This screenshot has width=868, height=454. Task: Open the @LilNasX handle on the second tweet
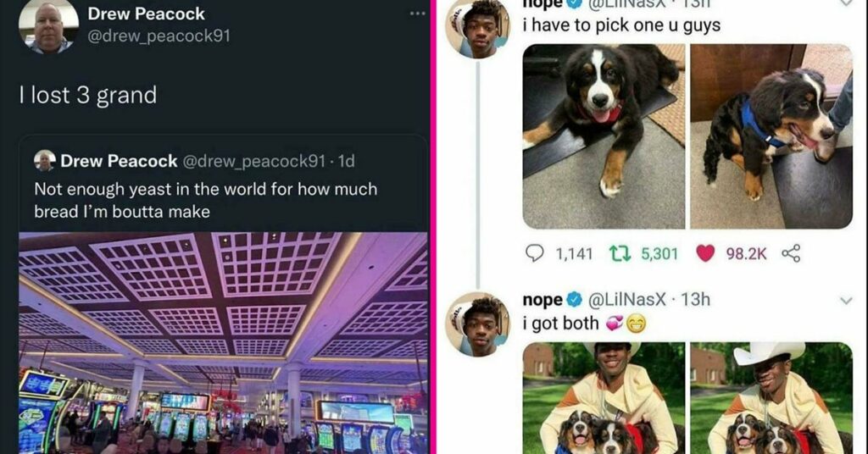(626, 300)
